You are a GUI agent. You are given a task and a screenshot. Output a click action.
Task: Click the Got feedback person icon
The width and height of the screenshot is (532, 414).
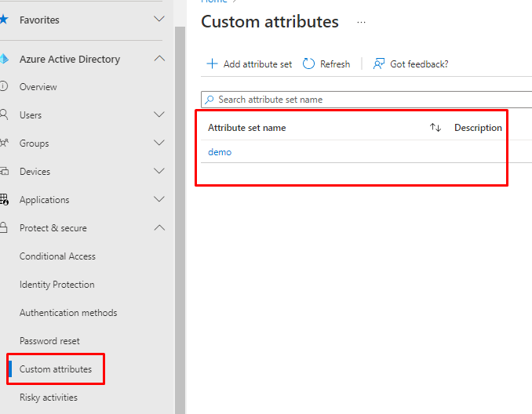(379, 64)
